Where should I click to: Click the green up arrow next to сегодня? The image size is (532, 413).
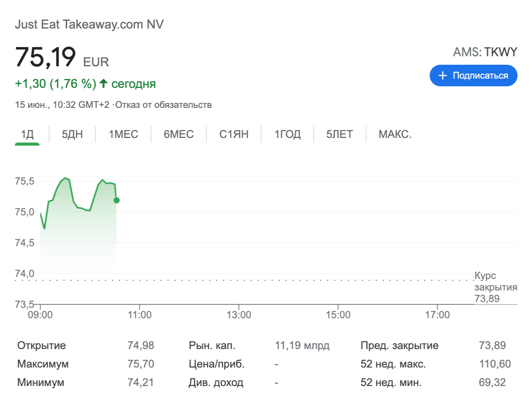coord(103,83)
